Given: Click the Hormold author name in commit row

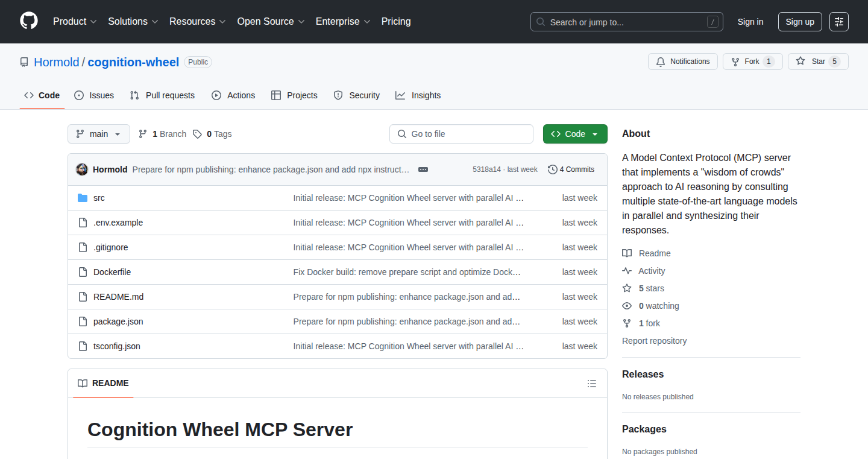Looking at the screenshot, I should [x=110, y=169].
